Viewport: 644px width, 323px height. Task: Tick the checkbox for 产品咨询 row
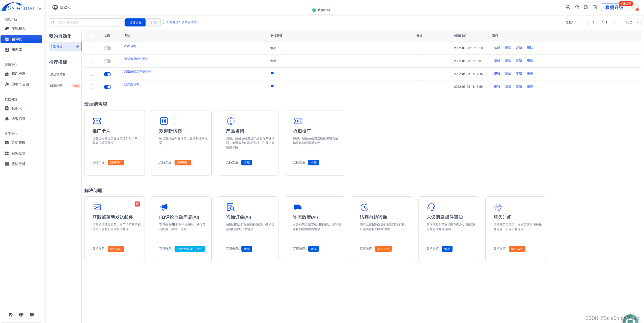(x=92, y=48)
